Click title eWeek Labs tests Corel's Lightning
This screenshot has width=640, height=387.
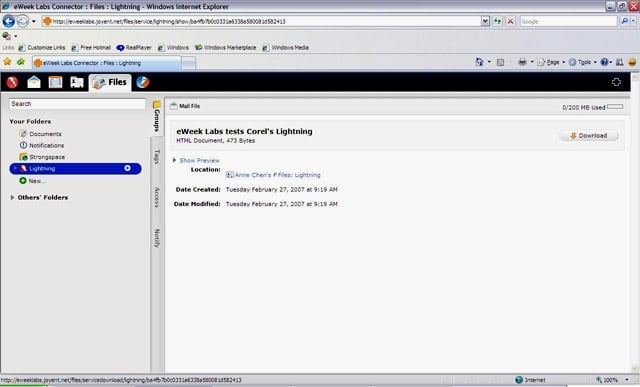(x=244, y=131)
